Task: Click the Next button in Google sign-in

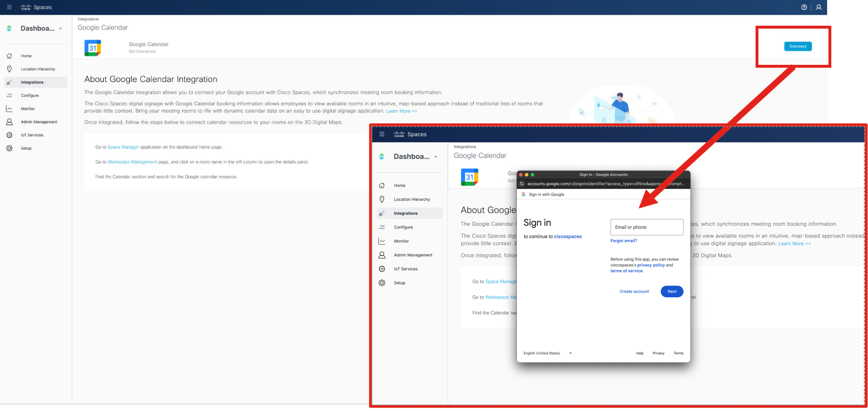Action: pos(672,291)
